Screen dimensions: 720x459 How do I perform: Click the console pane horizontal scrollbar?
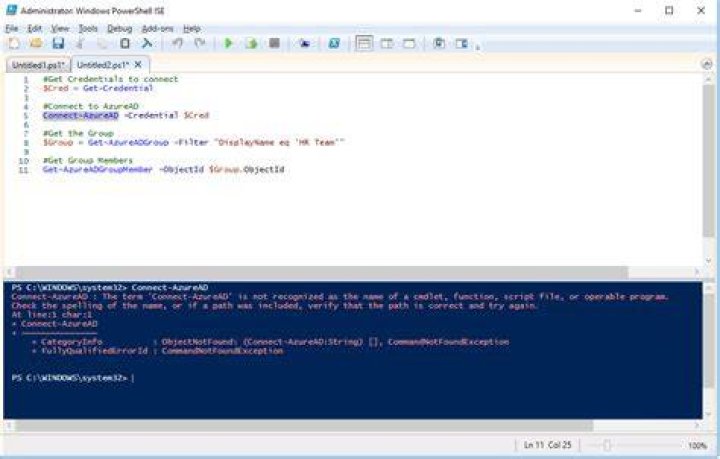pyautogui.click(x=304, y=426)
